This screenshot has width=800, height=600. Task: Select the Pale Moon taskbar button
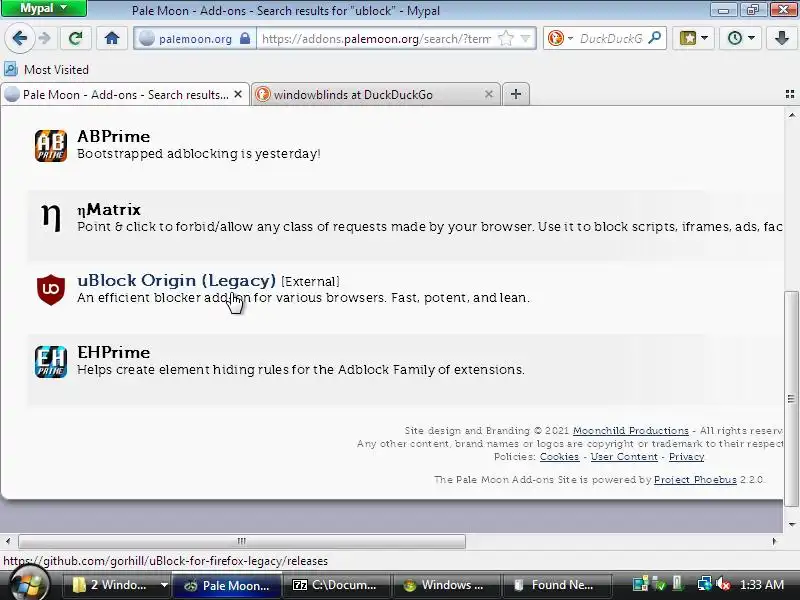227,585
